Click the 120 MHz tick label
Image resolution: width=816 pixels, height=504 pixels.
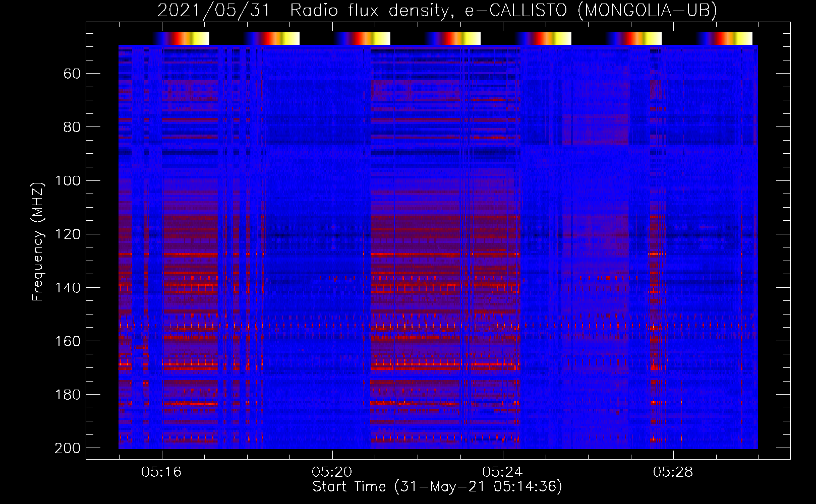click(68, 234)
